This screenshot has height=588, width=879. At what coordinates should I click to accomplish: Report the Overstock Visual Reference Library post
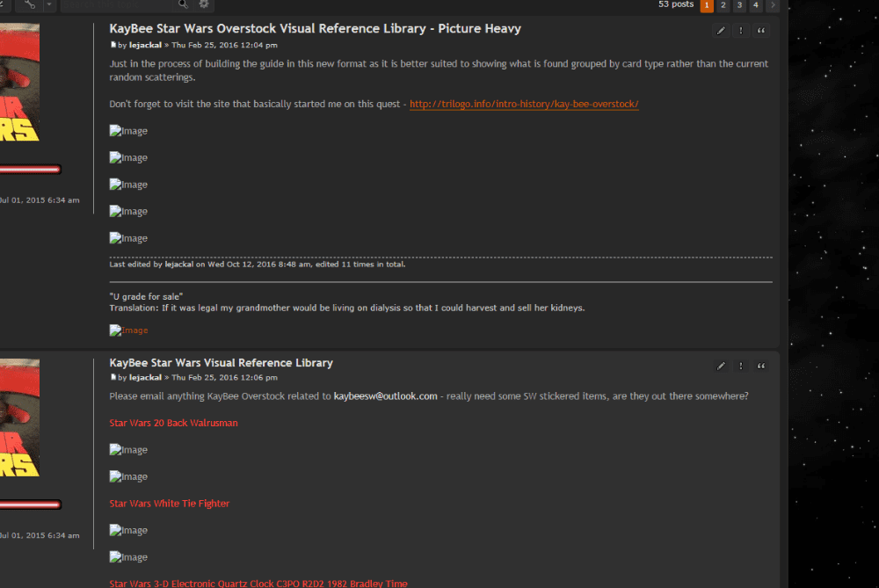click(741, 30)
